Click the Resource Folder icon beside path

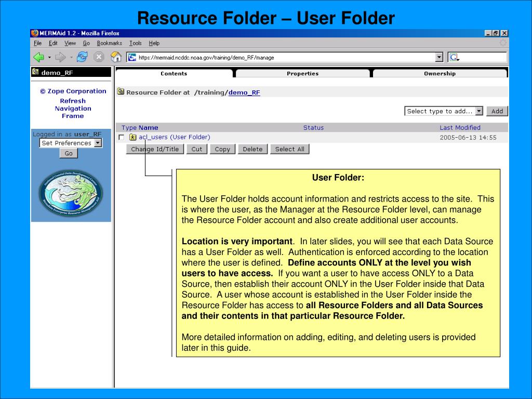point(121,91)
